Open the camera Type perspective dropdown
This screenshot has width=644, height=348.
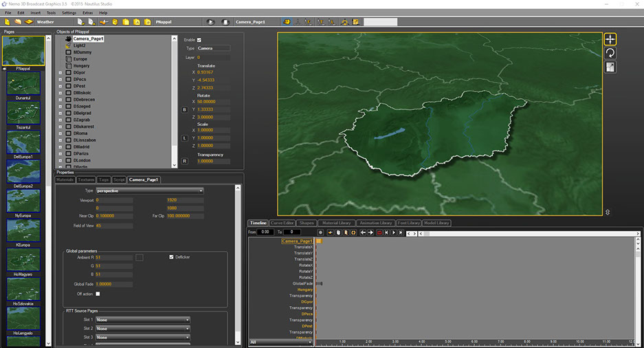(x=150, y=191)
